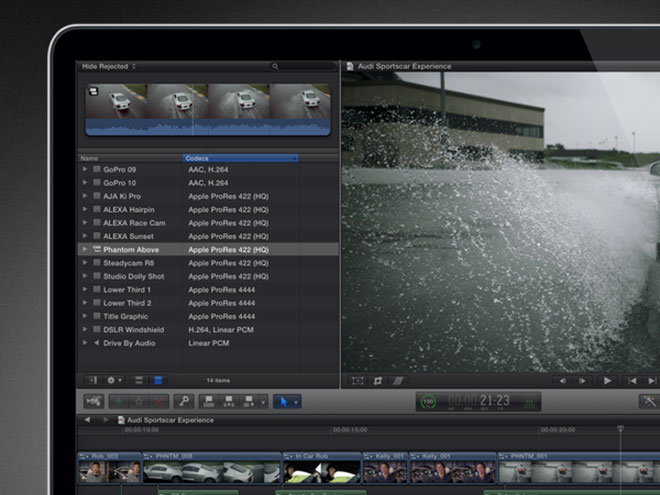The height and width of the screenshot is (495, 660).
Task: Click the magnifier search icon in the browser
Action: (x=275, y=66)
